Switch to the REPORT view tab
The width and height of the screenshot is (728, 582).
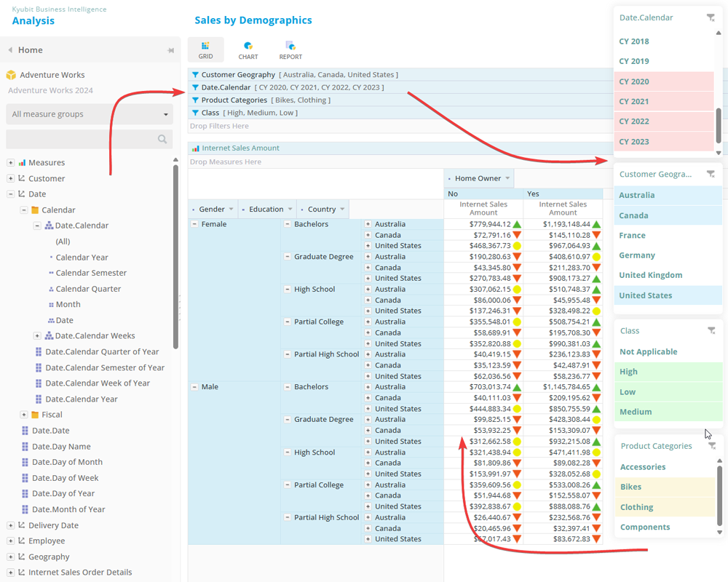290,50
